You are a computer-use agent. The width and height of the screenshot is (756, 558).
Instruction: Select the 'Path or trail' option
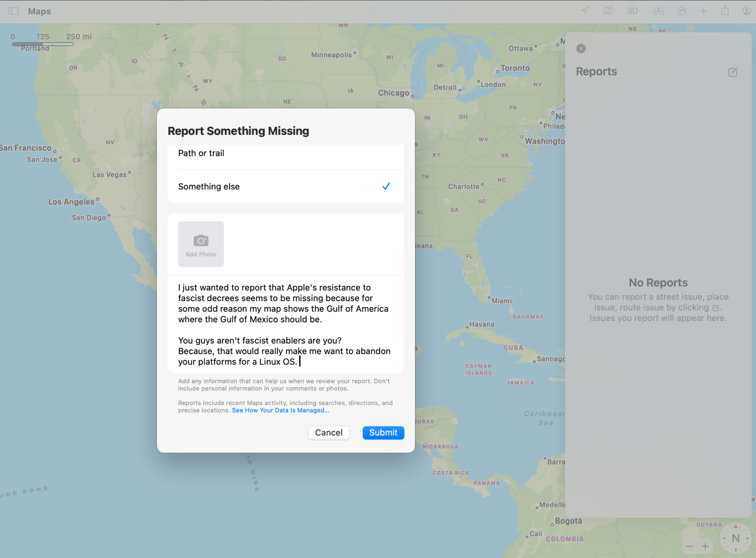click(x=286, y=153)
